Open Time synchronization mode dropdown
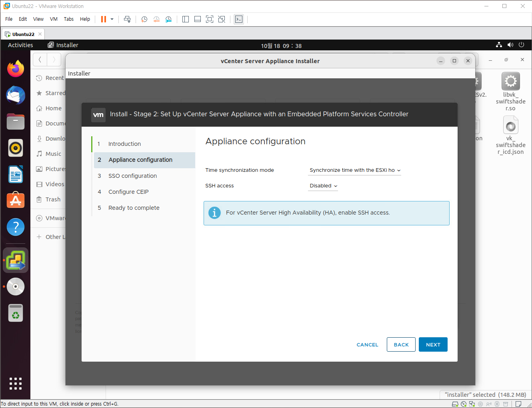 [354, 170]
